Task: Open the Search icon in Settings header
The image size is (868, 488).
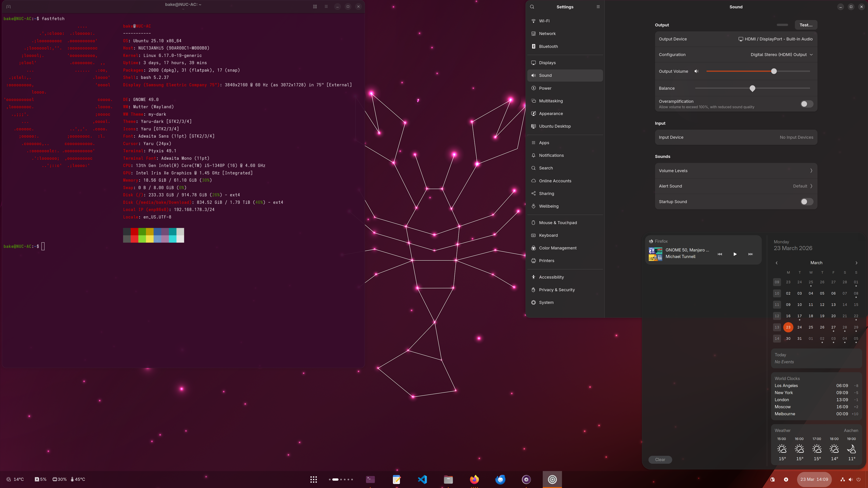Action: click(532, 7)
